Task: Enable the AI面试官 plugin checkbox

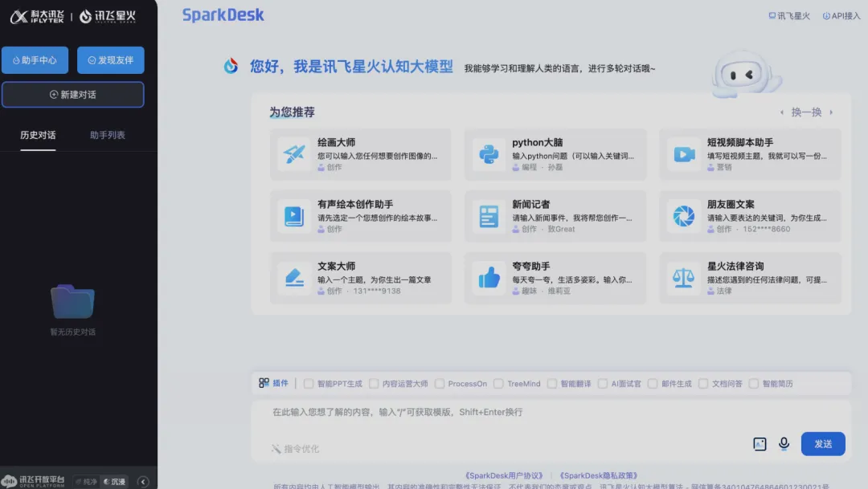Action: [602, 383]
